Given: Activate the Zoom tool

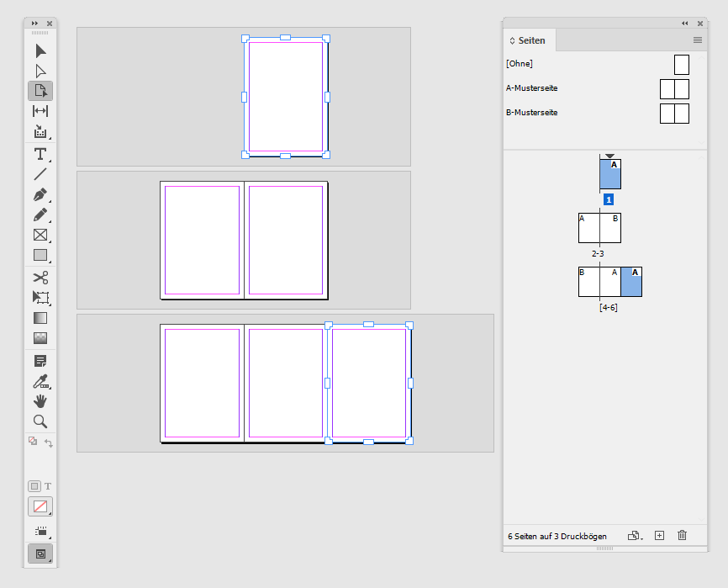Looking at the screenshot, I should pos(39,421).
